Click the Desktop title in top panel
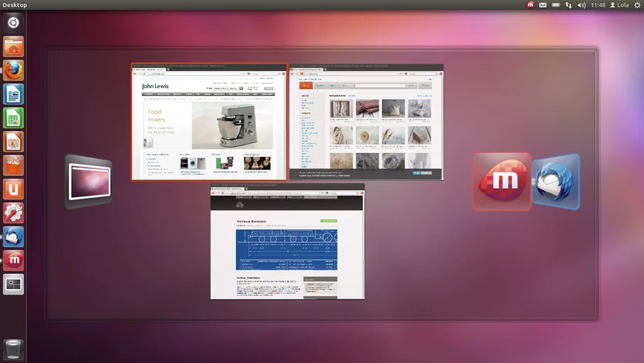Image resolution: width=644 pixels, height=363 pixels. point(15,5)
